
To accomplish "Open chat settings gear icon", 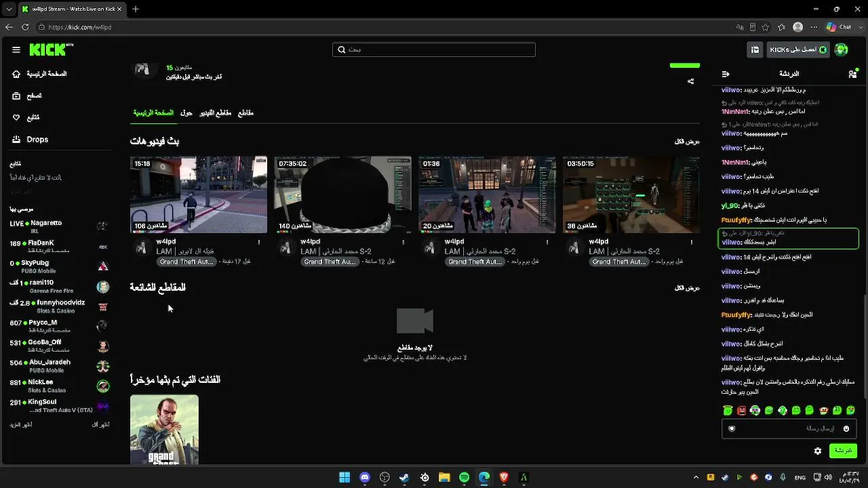I will 818,451.
